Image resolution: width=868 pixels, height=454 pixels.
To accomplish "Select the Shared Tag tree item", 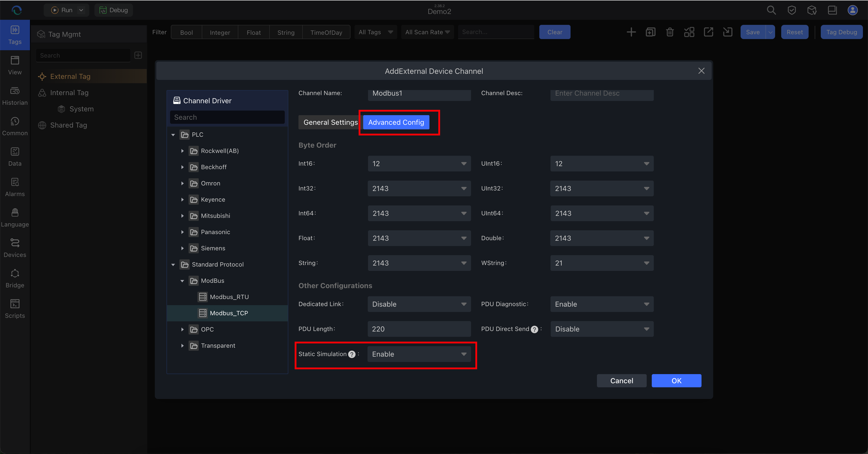I will tap(69, 125).
